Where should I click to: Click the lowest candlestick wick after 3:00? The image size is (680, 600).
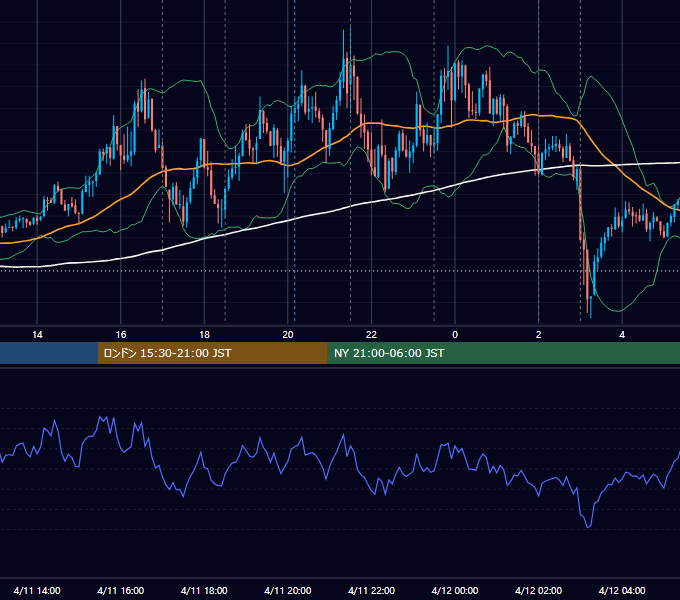(x=591, y=307)
